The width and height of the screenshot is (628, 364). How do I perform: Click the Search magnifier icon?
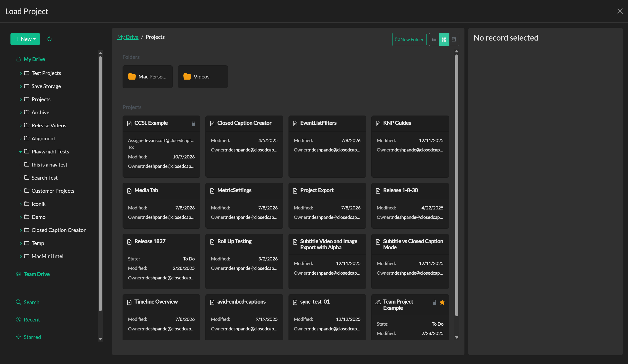[x=19, y=302]
